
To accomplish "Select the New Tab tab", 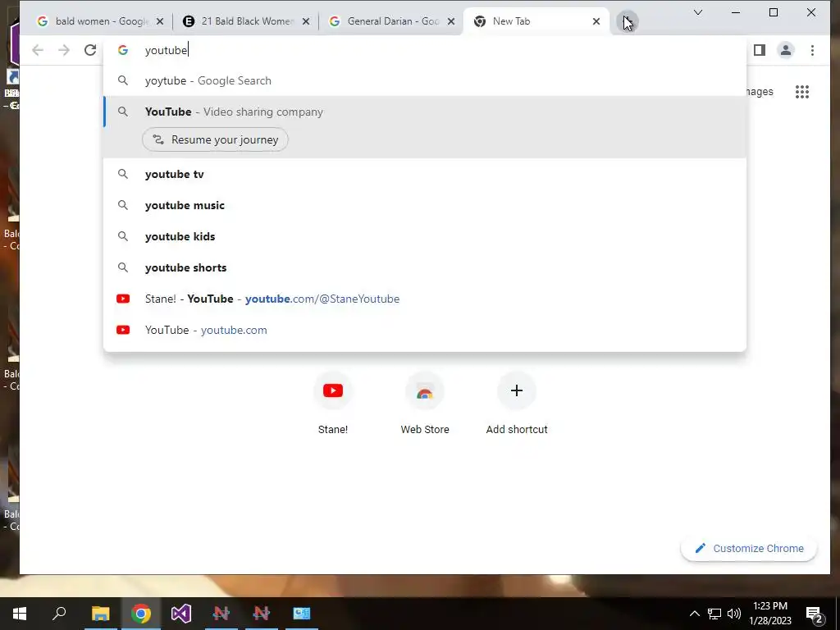I will 536,21.
